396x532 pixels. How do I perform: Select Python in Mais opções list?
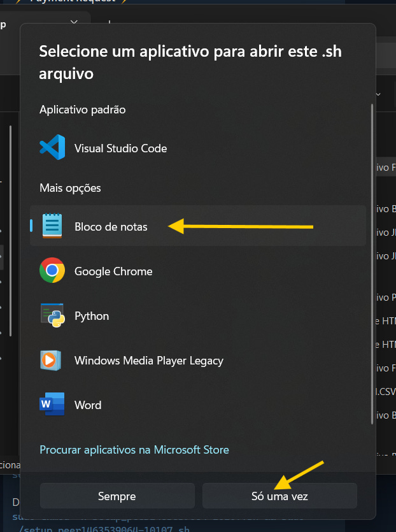(x=198, y=315)
